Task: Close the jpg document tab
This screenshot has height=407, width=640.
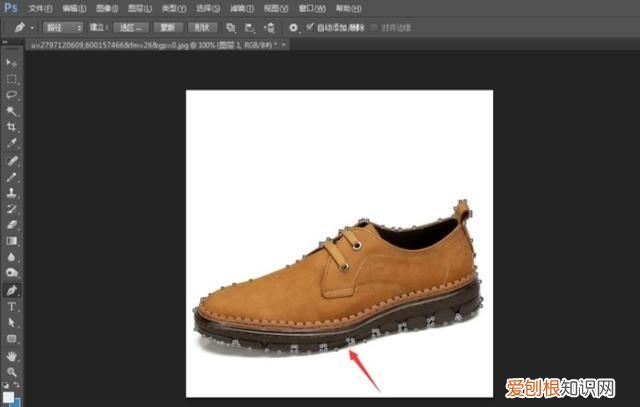Action: tap(284, 45)
